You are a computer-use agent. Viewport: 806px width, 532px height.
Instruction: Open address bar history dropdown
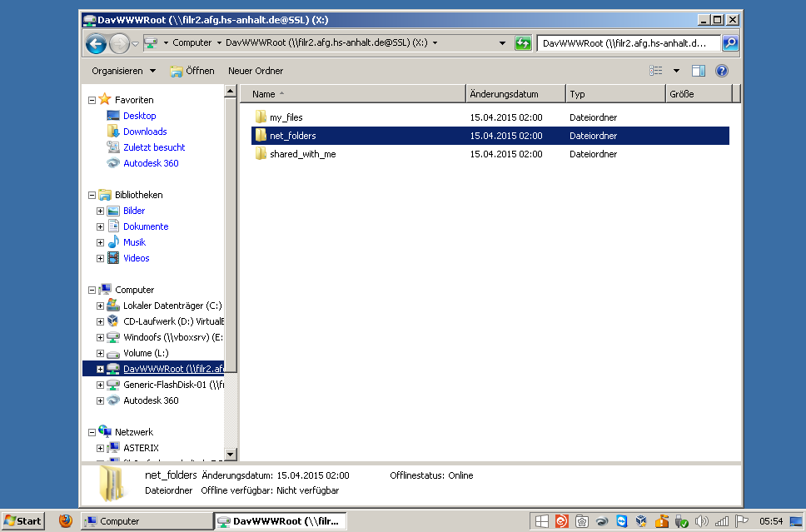tap(502, 43)
